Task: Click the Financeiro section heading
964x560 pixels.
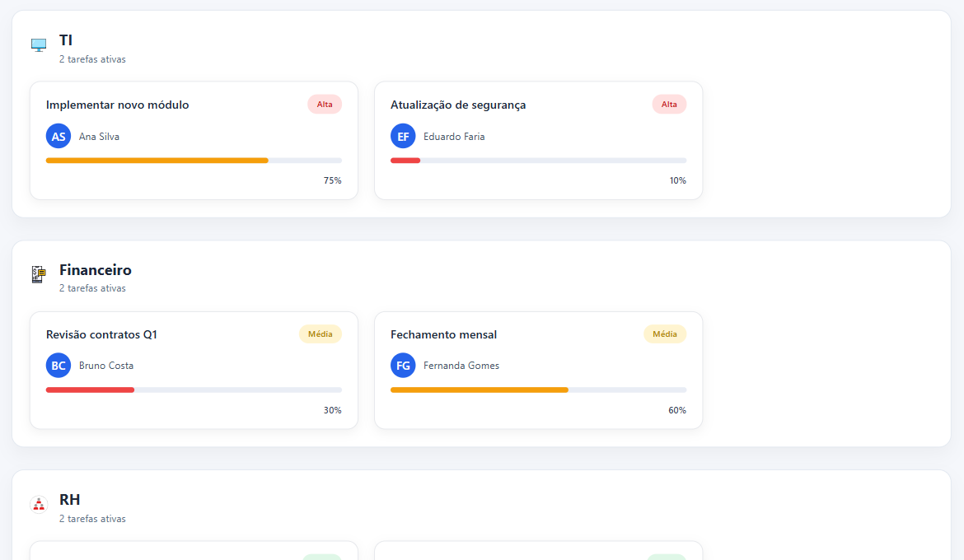Action: pos(96,270)
